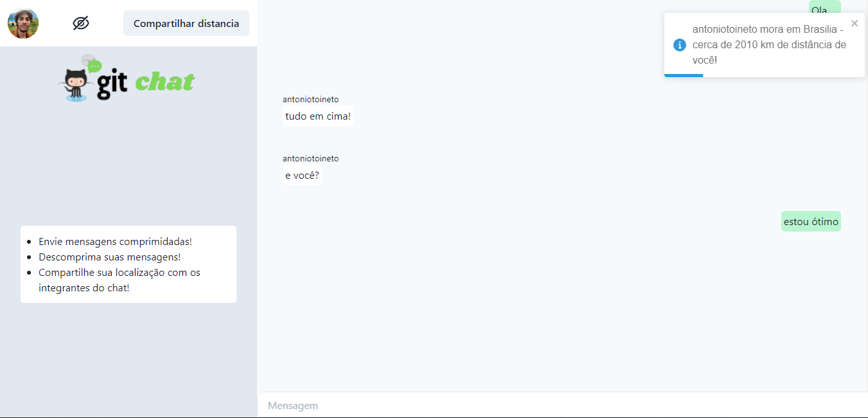The width and height of the screenshot is (868, 418).
Task: Click the Compartilhar distancia button
Action: [186, 23]
